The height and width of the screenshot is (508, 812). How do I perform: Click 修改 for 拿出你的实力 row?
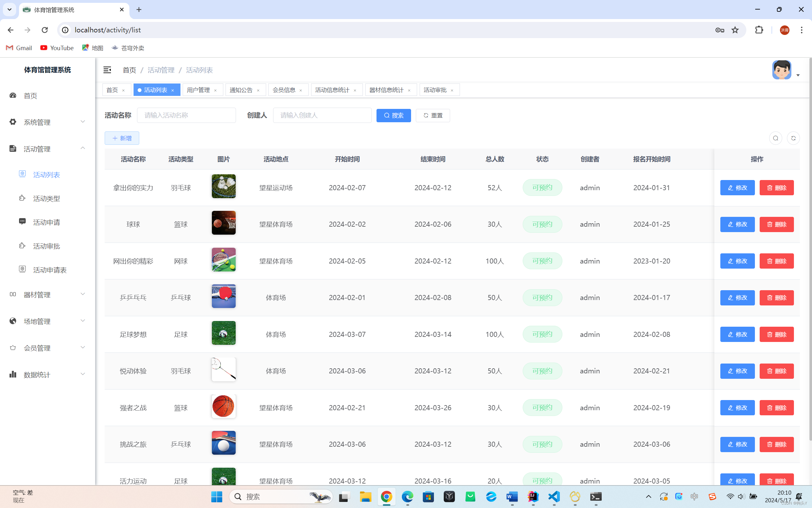point(737,187)
